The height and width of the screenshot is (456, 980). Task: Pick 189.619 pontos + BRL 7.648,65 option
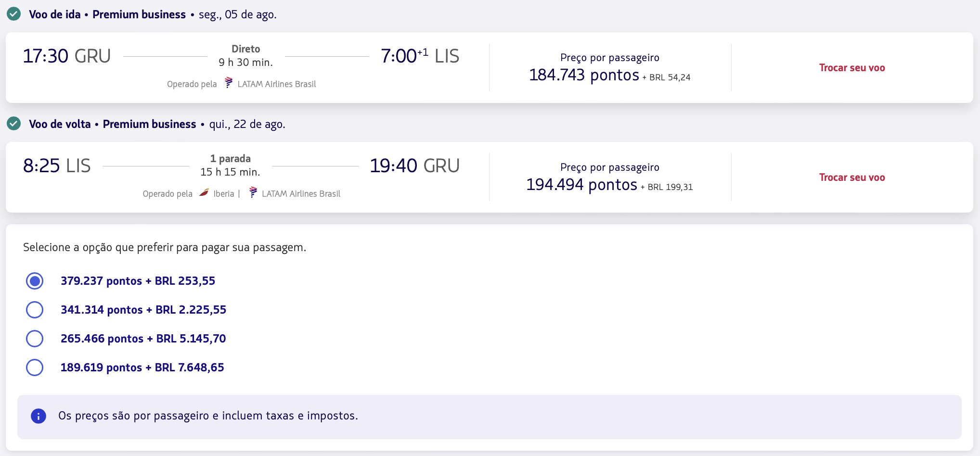35,367
